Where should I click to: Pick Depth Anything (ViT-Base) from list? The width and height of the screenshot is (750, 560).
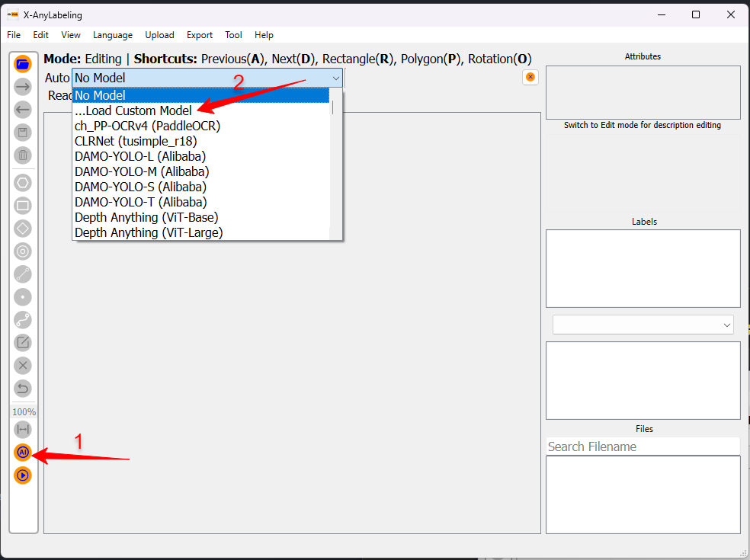pos(146,217)
